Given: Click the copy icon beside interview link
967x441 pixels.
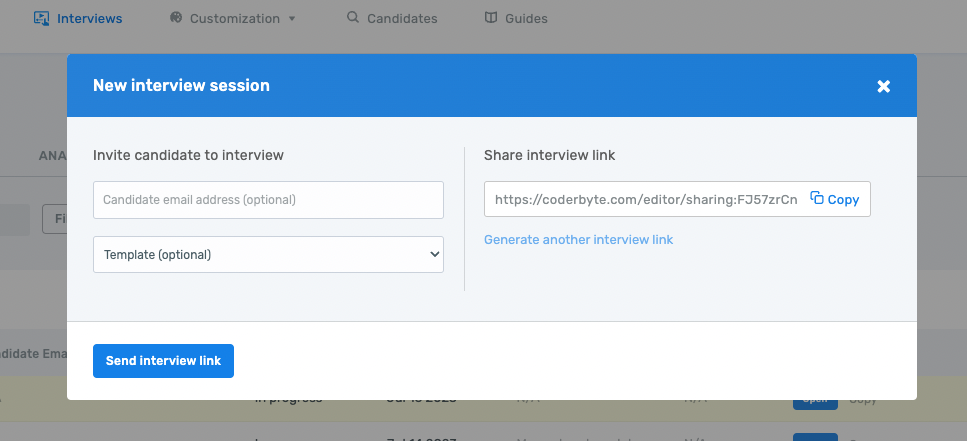Looking at the screenshot, I should tap(817, 198).
